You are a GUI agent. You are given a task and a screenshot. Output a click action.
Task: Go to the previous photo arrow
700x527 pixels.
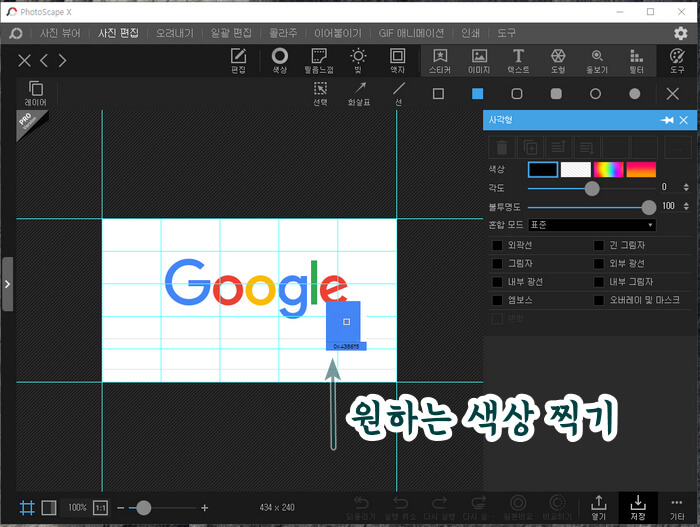tap(44, 60)
